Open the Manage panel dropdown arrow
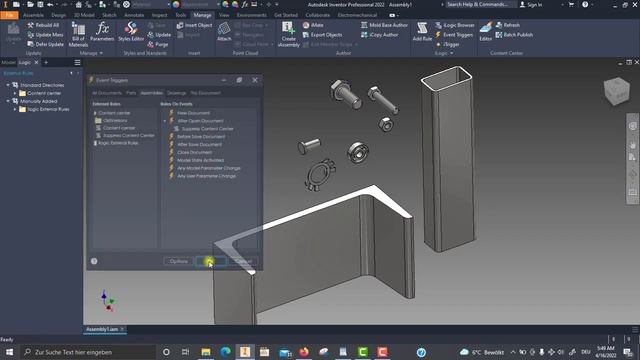The image size is (640, 360). pos(101,53)
